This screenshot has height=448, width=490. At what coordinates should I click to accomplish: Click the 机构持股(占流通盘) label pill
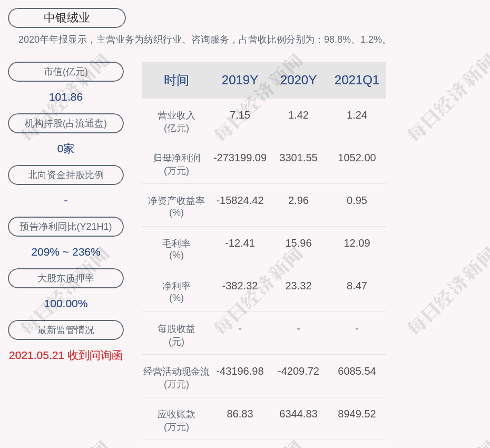click(x=66, y=123)
